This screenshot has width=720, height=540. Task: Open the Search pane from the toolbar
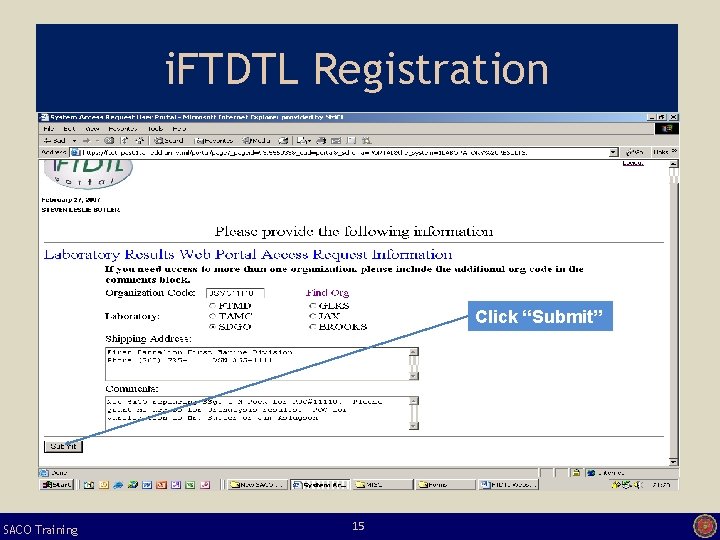(x=169, y=141)
